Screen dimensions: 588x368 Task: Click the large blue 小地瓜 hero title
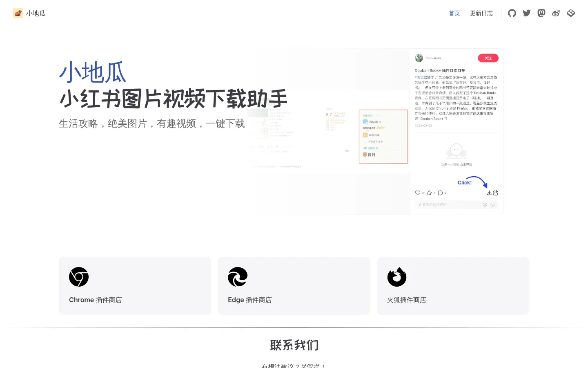point(93,73)
